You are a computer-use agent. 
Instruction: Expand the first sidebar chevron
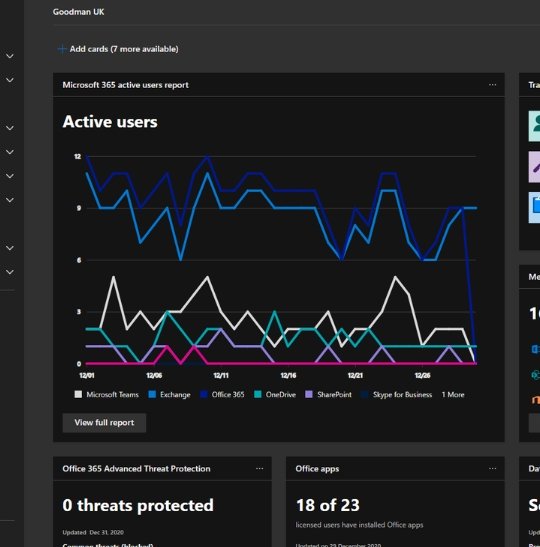tap(10, 56)
